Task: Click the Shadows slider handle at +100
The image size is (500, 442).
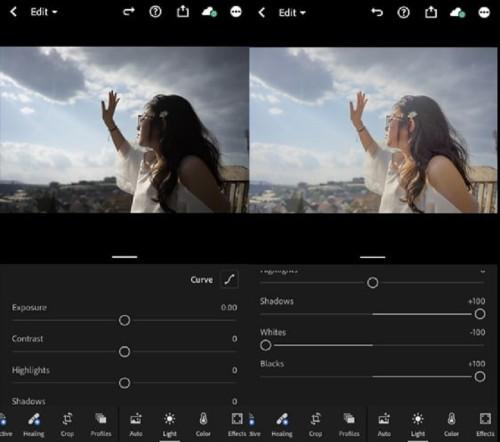Action: [480, 314]
